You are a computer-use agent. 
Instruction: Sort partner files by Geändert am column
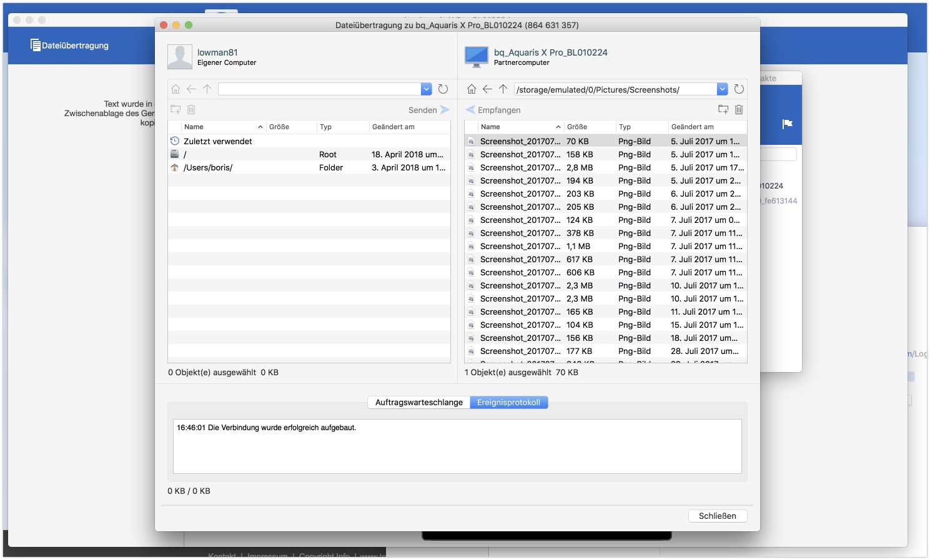[708, 127]
